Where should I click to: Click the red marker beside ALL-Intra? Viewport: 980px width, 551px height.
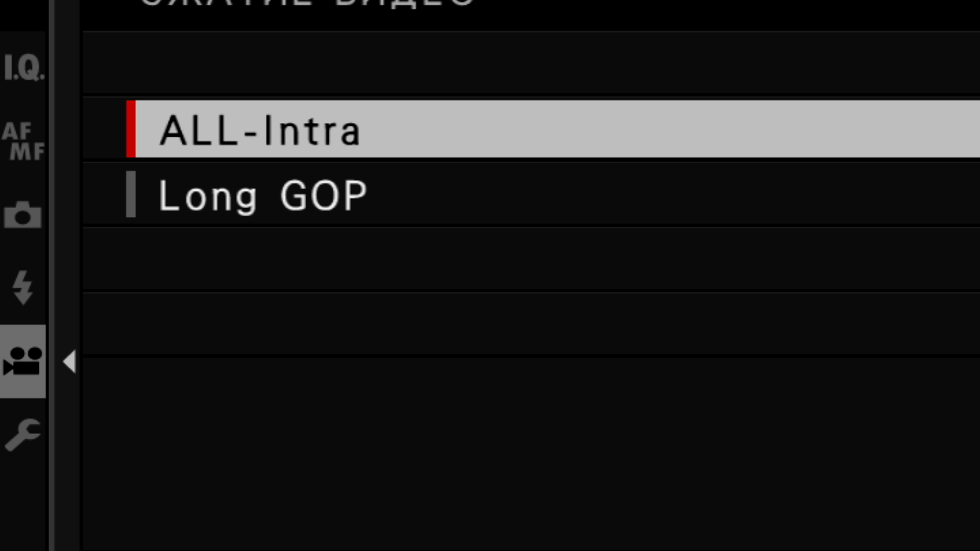point(131,129)
